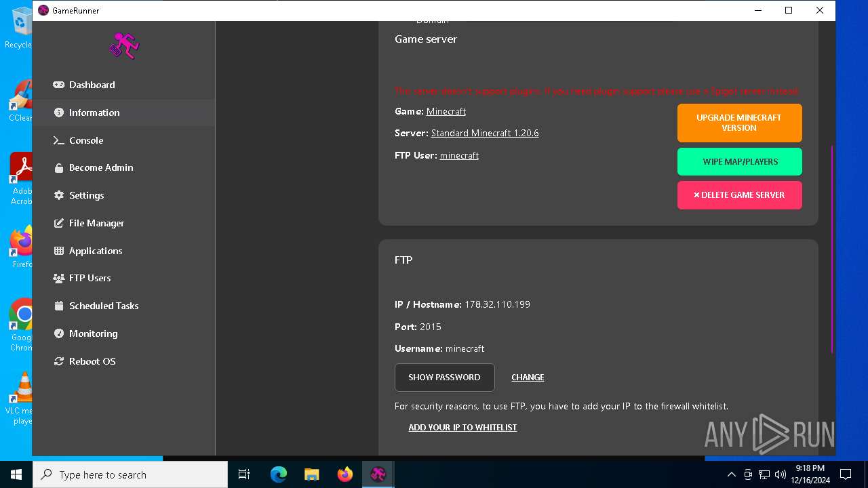The height and width of the screenshot is (488, 868).
Task: Click the minecraft FTP User link
Action: pos(459,155)
